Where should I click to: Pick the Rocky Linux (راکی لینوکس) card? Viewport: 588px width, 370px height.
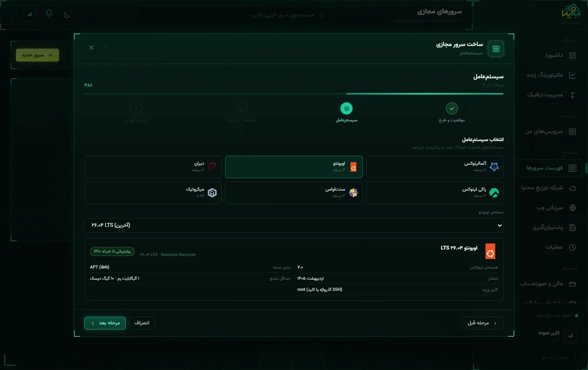pos(435,192)
